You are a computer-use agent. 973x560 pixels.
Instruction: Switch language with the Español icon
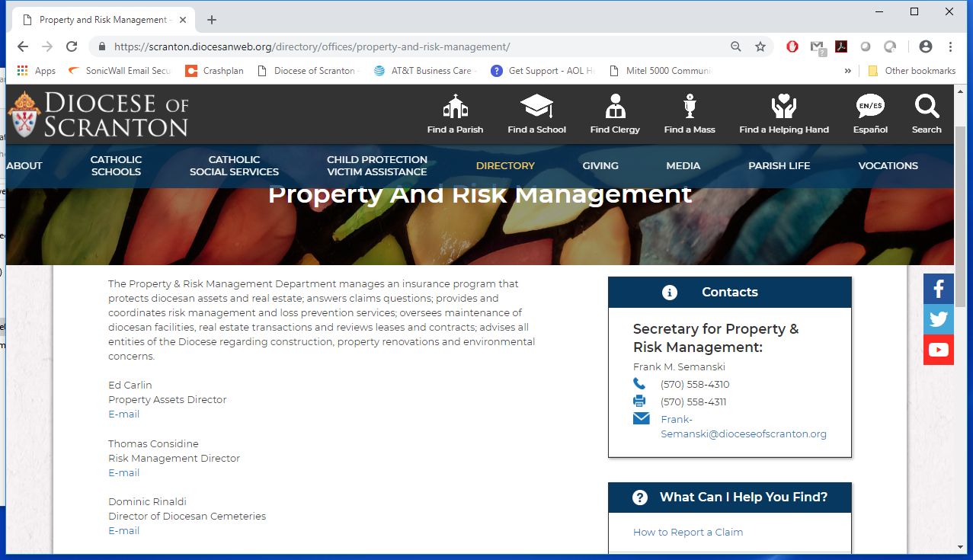pyautogui.click(x=870, y=107)
